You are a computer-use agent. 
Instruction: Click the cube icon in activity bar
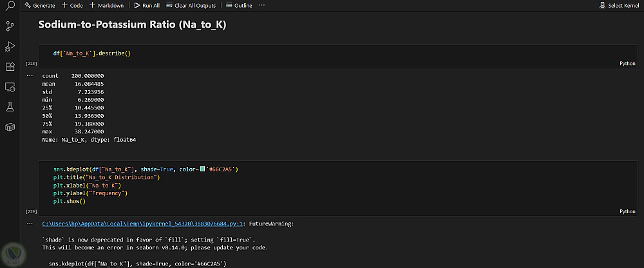[10, 127]
